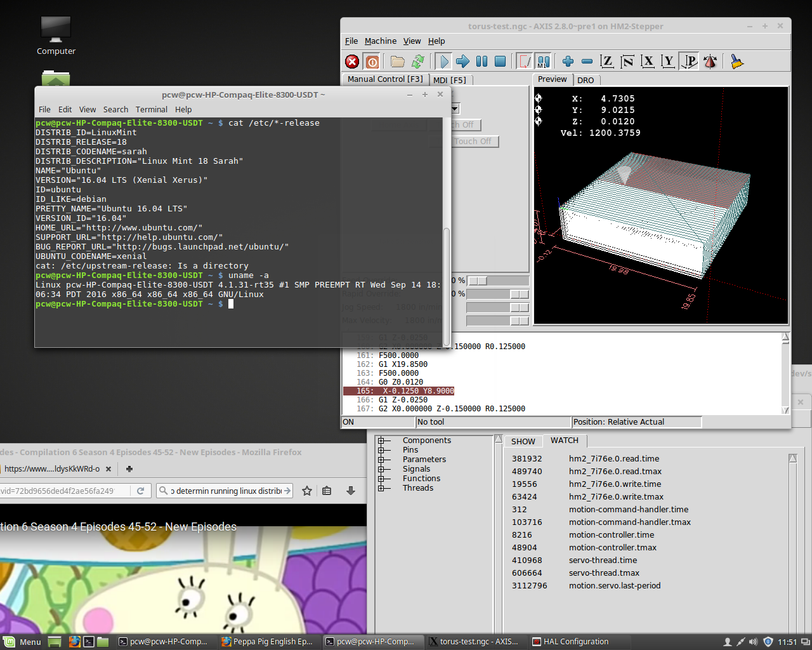Open the Terminal menu in terminal
Viewport: 812px width, 650px height.
pos(152,110)
